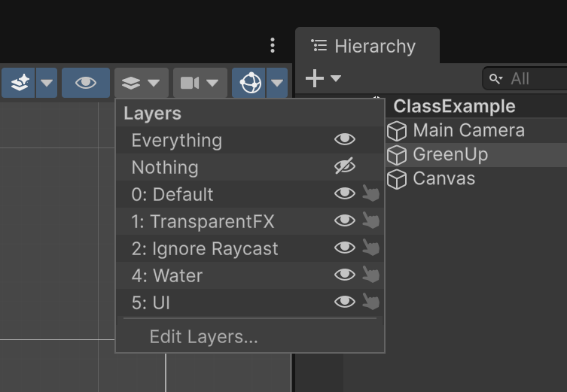Toggle visibility eye for 4: Water layer

[x=345, y=275]
